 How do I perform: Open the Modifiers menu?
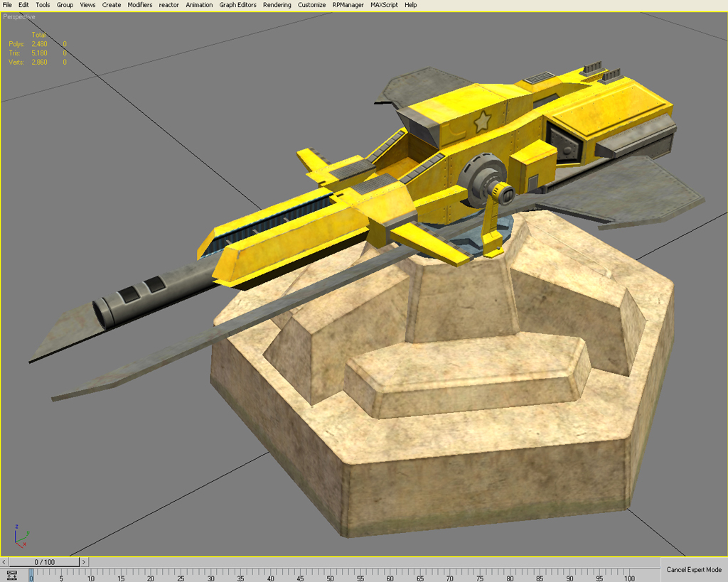pyautogui.click(x=139, y=5)
